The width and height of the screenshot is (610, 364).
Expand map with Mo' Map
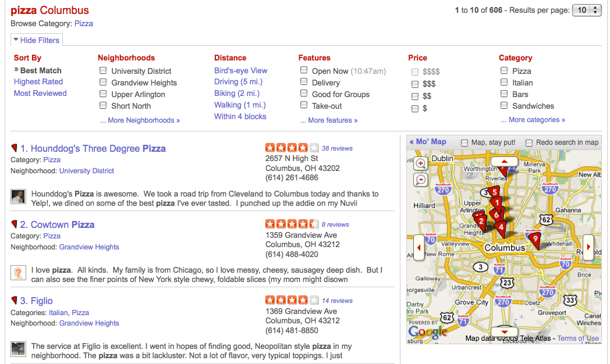(428, 142)
